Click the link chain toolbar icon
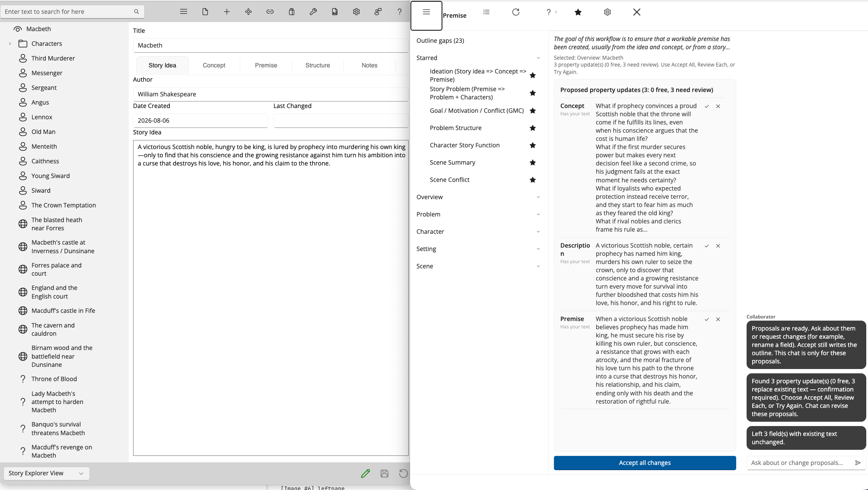 pyautogui.click(x=270, y=12)
